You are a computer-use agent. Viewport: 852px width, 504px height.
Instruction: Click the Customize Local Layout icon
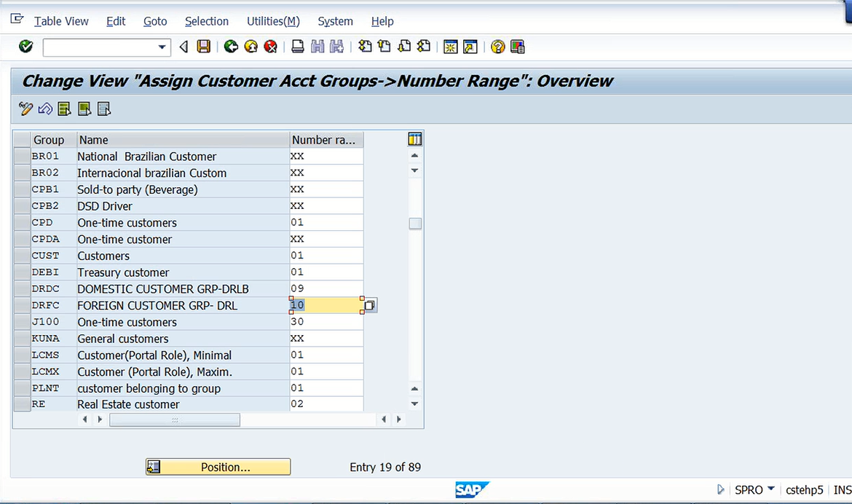(x=517, y=47)
